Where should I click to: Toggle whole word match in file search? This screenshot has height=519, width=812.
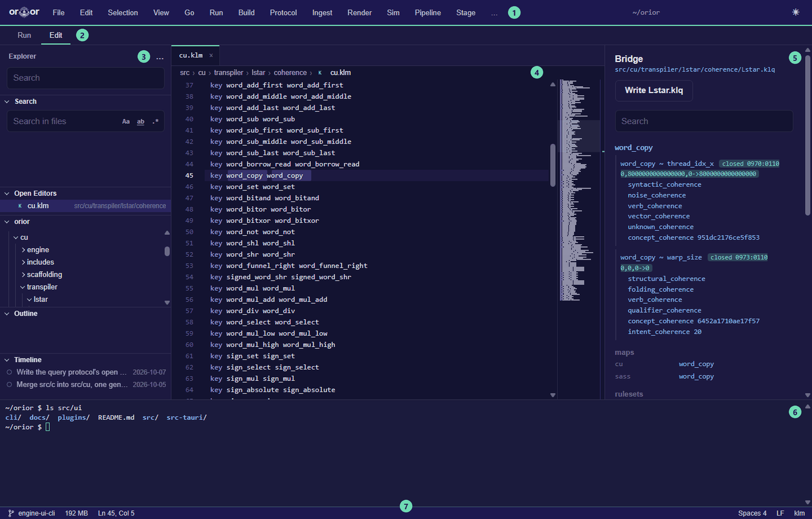[140, 121]
